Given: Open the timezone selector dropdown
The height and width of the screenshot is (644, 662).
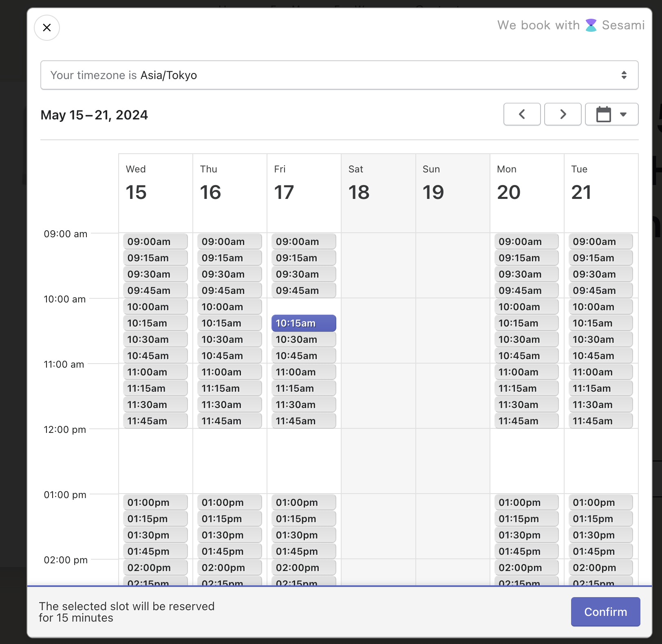Looking at the screenshot, I should [339, 75].
